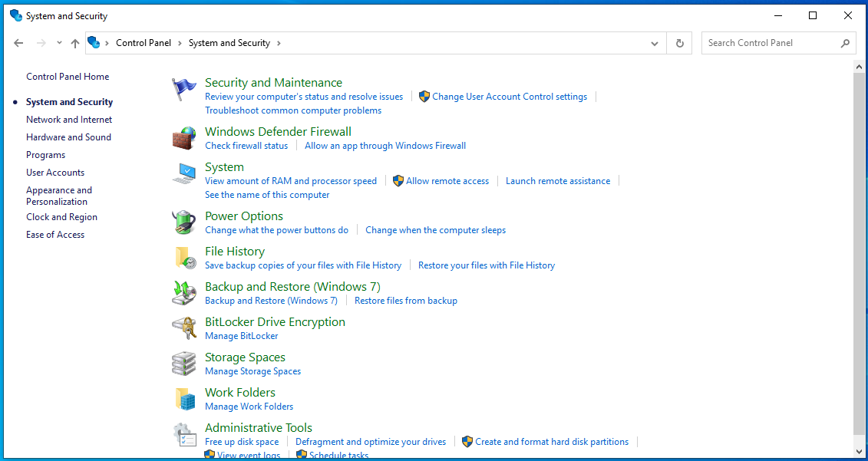Click the Back arrow navigation button
Screen dimensions: 868x461
click(18, 43)
